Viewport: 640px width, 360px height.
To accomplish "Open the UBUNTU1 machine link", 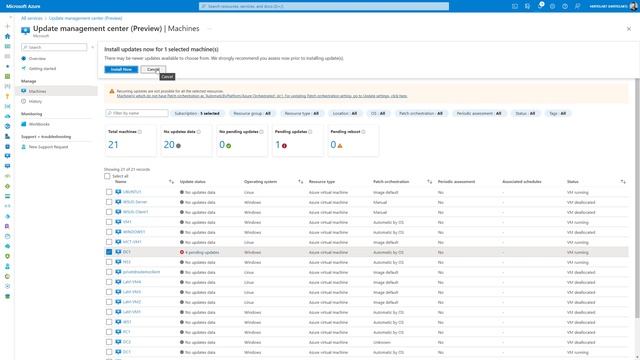I will point(132,192).
